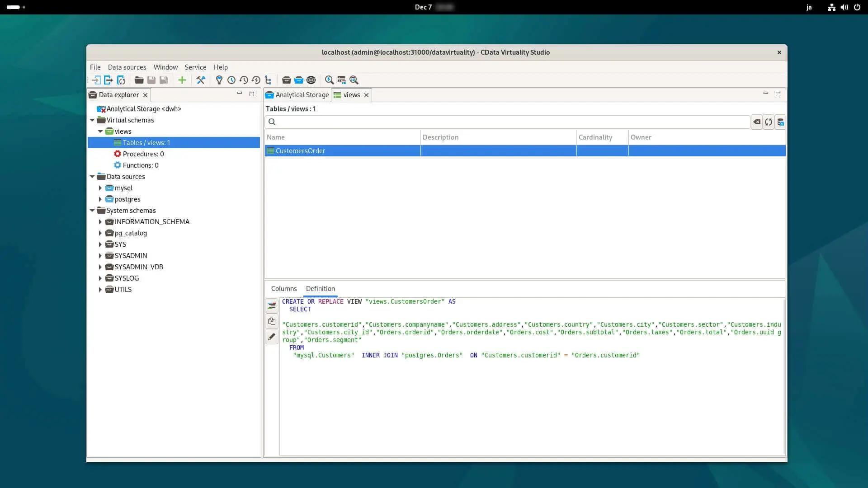Select the CustomersOrder row
Viewport: 868px width, 488px height.
click(x=300, y=151)
